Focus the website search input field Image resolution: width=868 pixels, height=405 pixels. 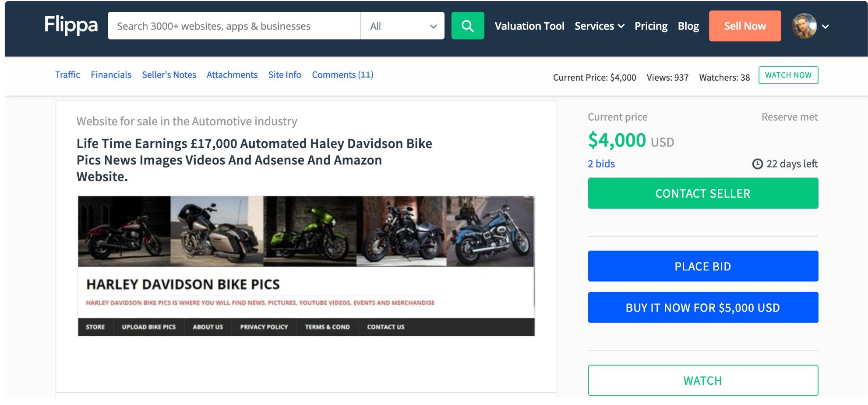234,26
